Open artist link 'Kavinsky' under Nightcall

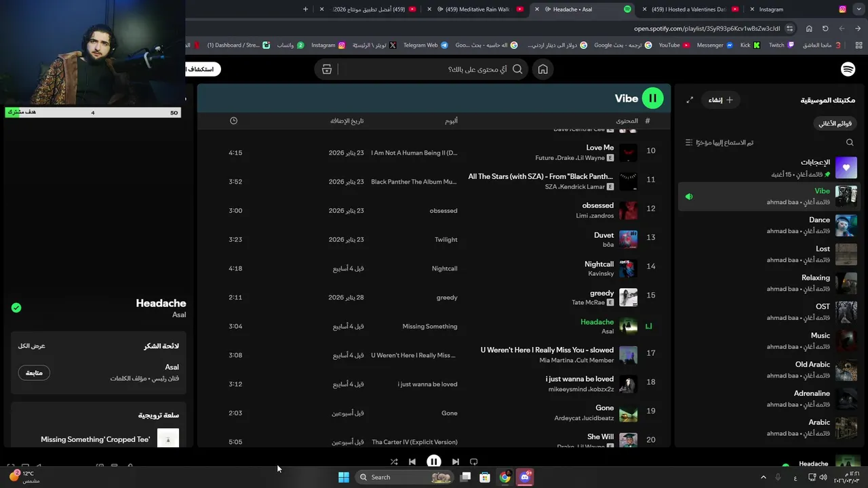tap(601, 274)
